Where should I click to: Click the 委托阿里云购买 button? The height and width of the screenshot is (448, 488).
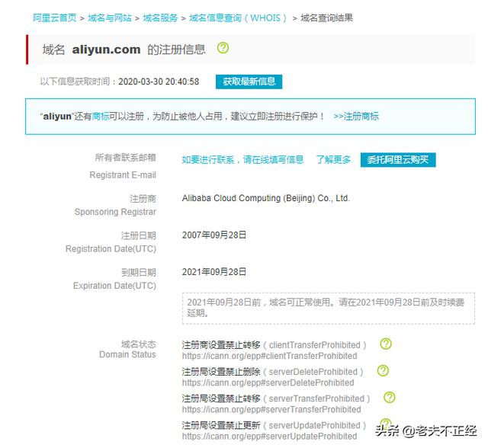tap(398, 160)
